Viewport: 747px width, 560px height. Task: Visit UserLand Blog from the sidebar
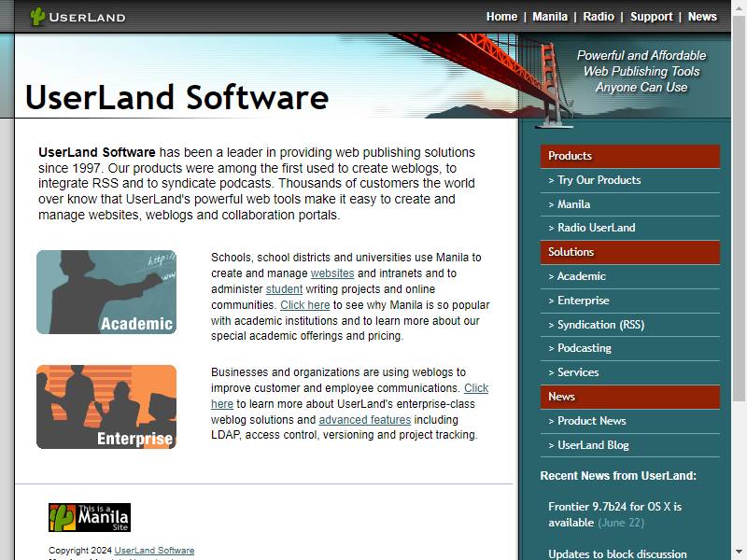click(629, 445)
